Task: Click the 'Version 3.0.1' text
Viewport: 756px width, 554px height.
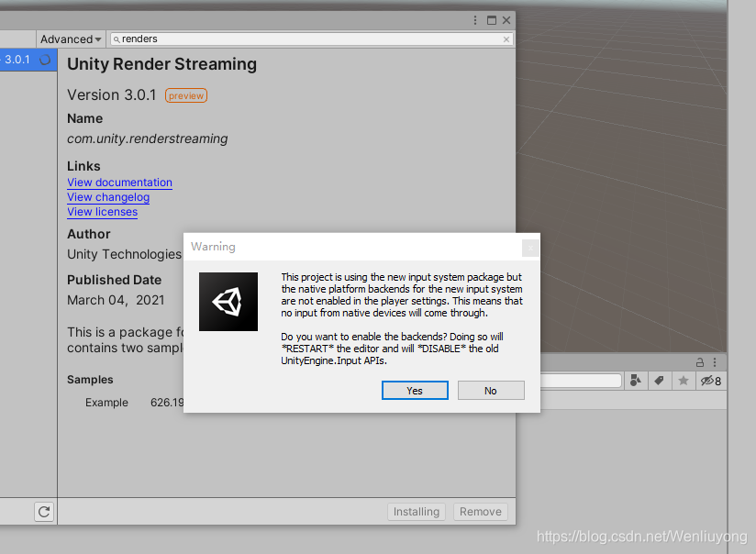Action: tap(112, 95)
